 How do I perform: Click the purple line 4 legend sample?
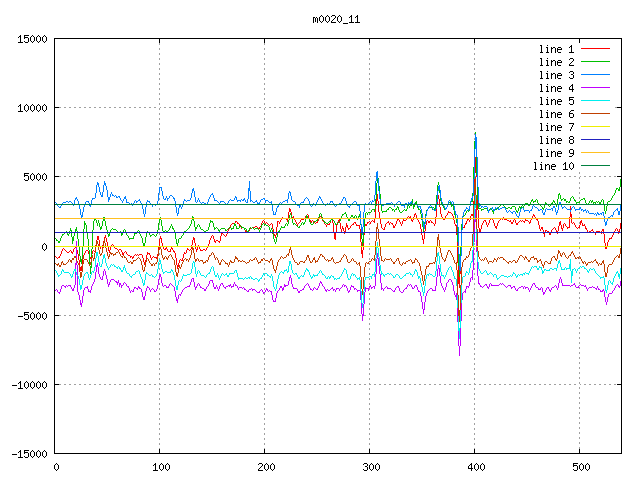pyautogui.click(x=595, y=88)
